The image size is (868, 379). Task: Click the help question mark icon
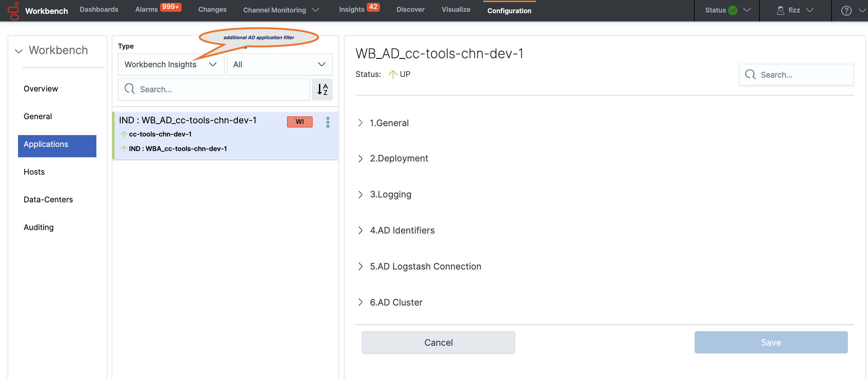[846, 10]
